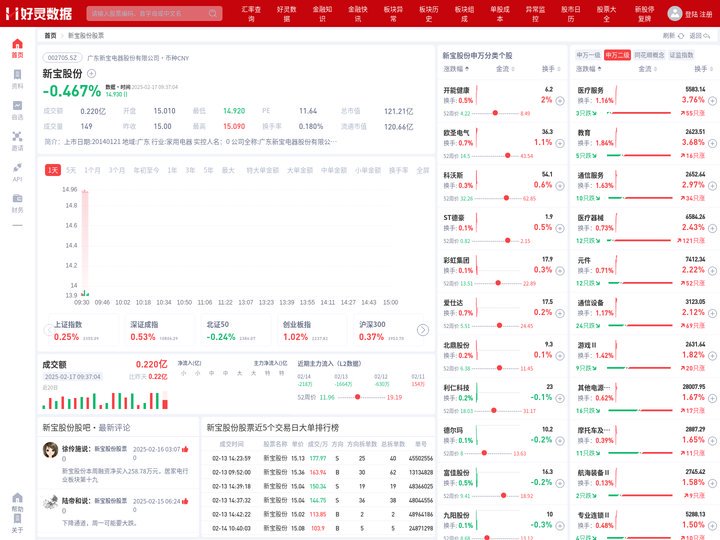Switch to the 证监指数 tab

681,55
